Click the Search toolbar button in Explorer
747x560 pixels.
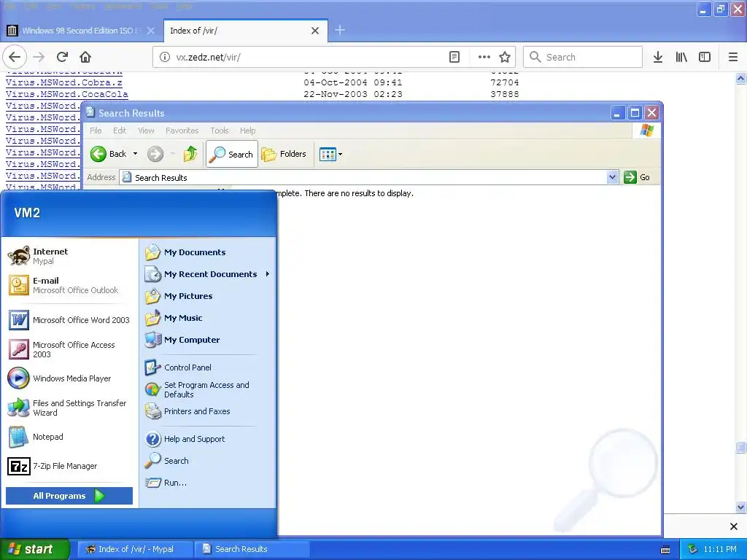232,154
